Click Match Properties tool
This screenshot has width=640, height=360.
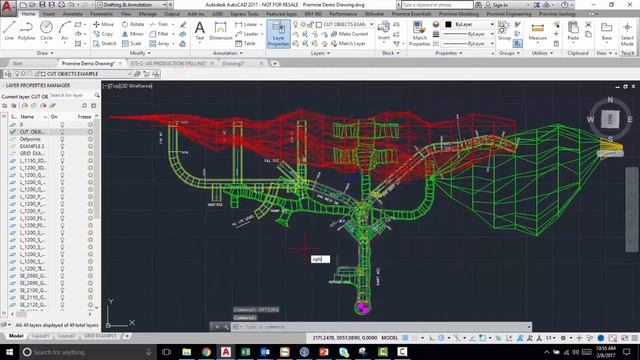coord(419,33)
